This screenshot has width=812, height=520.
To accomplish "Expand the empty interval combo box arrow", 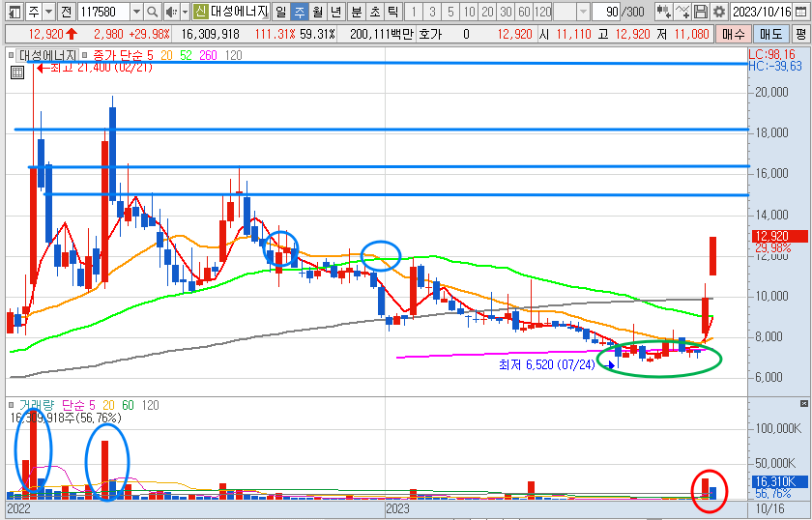I will (x=583, y=11).
